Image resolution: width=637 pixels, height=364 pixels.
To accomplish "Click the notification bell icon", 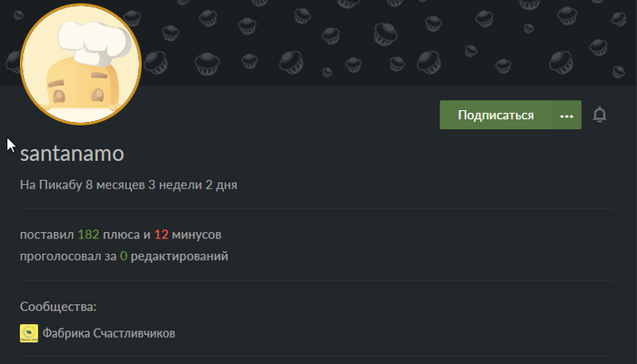I will click(x=600, y=115).
